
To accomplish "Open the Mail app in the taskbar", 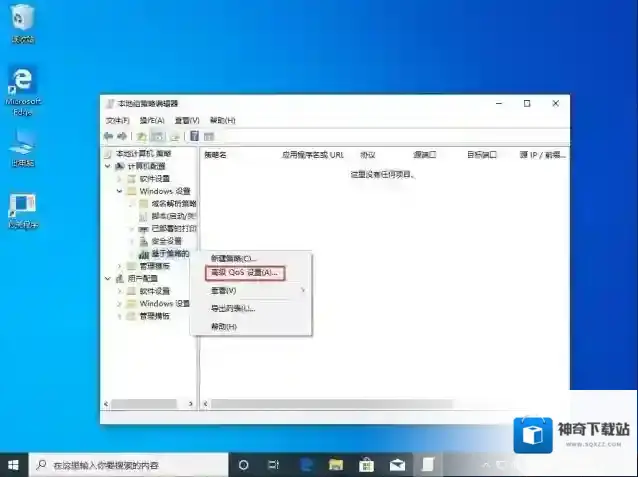I will [x=397, y=465].
